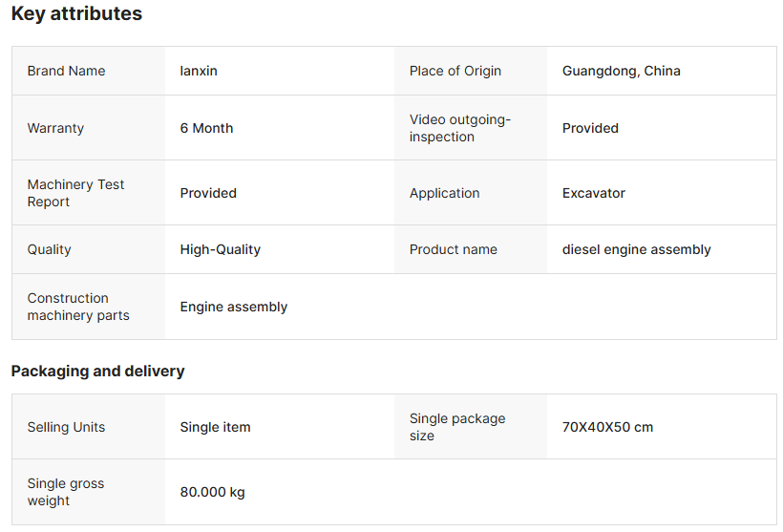Click the lanxin brand value
The image size is (783, 532).
[x=199, y=71]
